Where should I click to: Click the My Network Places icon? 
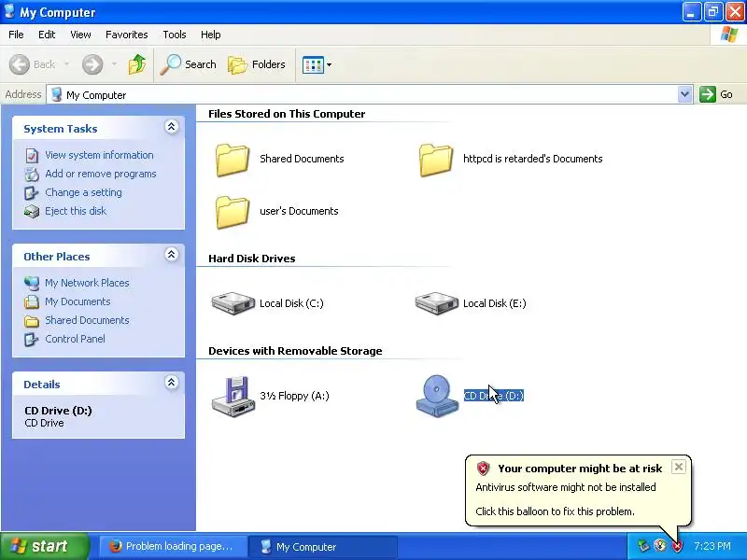click(32, 284)
